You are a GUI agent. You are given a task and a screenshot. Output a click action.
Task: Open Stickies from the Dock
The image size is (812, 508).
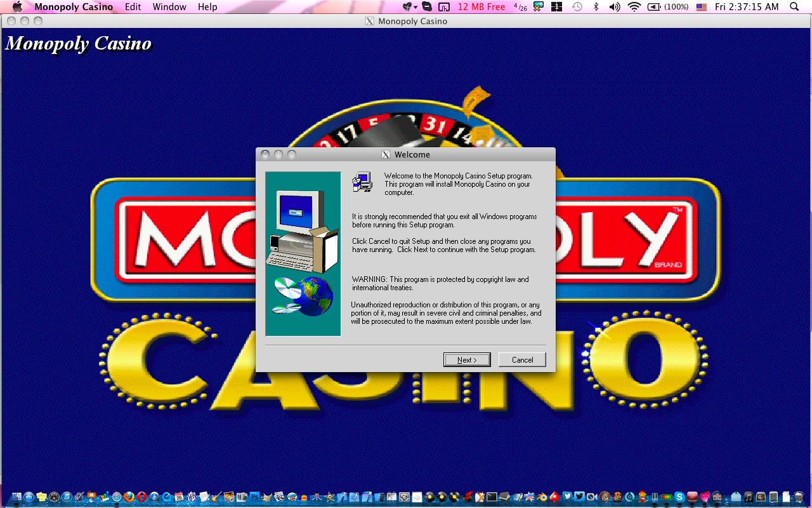pyautogui.click(x=41, y=497)
